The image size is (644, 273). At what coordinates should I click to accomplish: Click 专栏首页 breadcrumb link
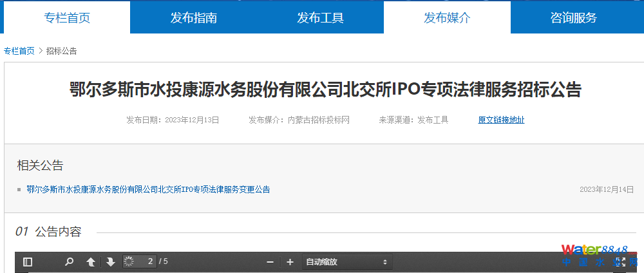pyautogui.click(x=19, y=51)
